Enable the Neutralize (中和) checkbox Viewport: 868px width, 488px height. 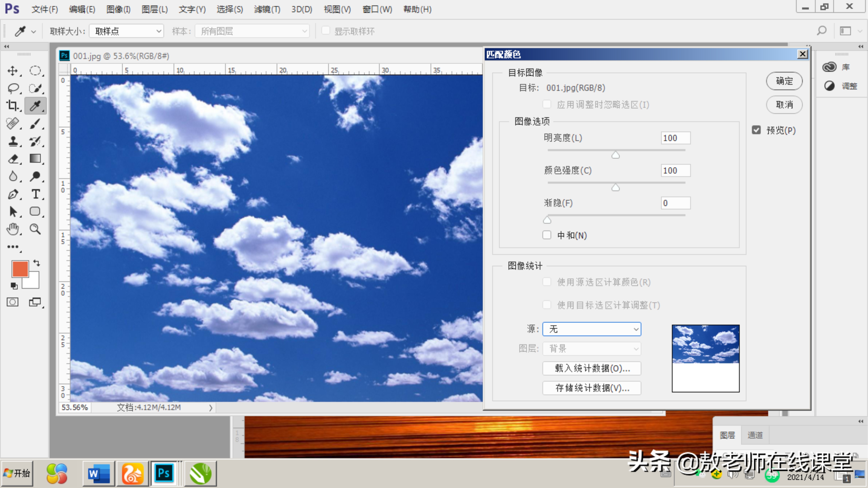[x=547, y=235]
